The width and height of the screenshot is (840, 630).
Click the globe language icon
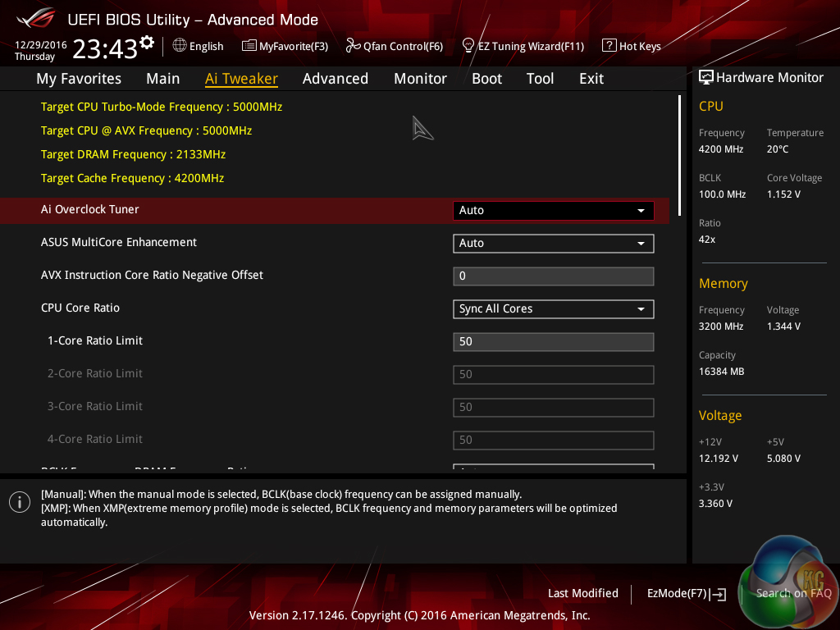(x=180, y=46)
